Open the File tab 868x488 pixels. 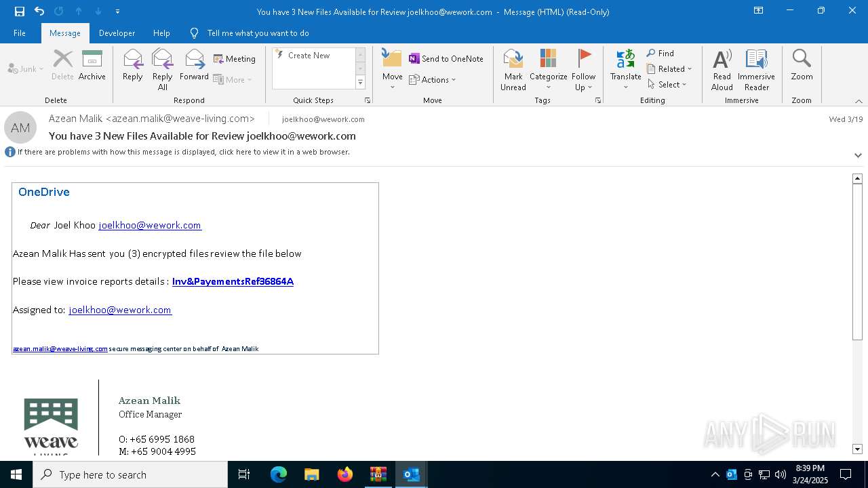(20, 33)
